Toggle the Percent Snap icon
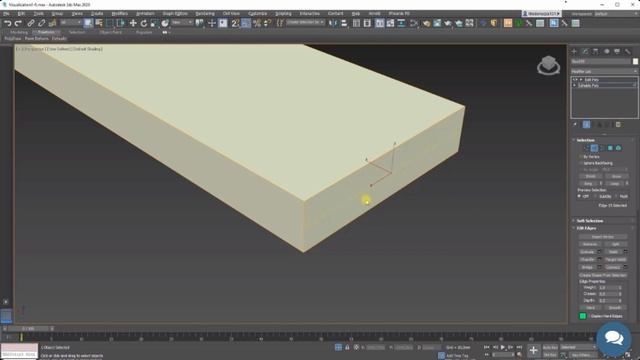640x360 pixels. (257, 23)
